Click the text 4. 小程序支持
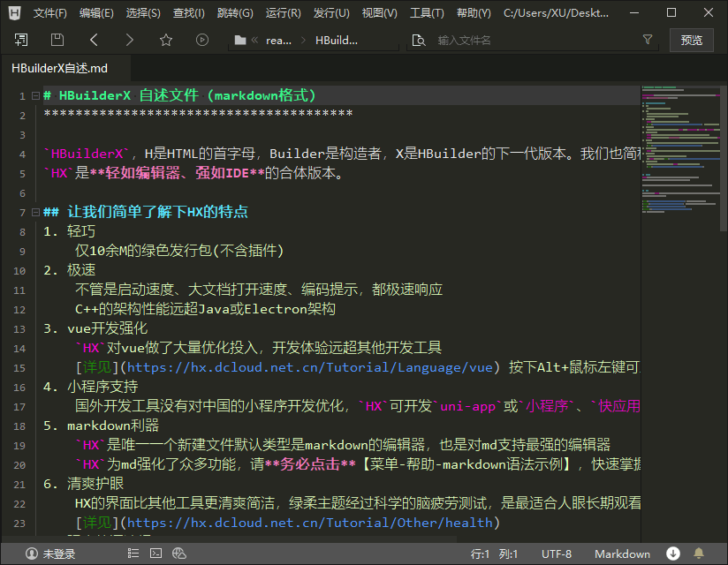The image size is (728, 565). tap(90, 387)
